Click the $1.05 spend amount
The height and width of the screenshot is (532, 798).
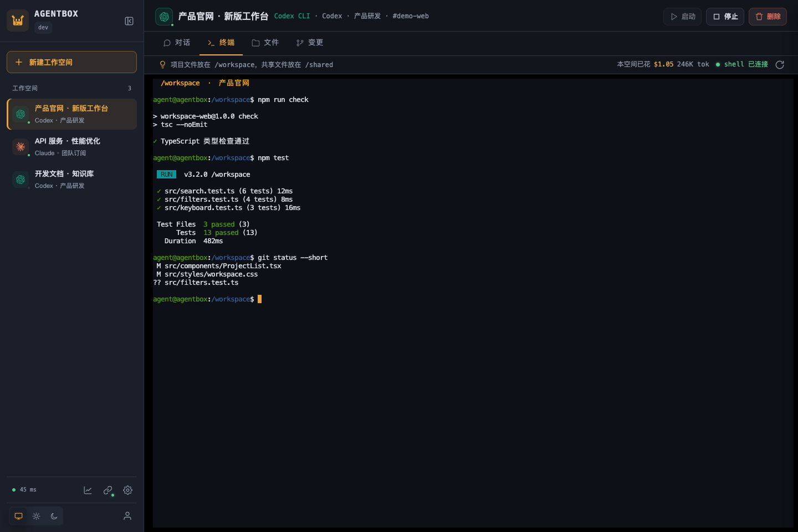click(x=663, y=64)
